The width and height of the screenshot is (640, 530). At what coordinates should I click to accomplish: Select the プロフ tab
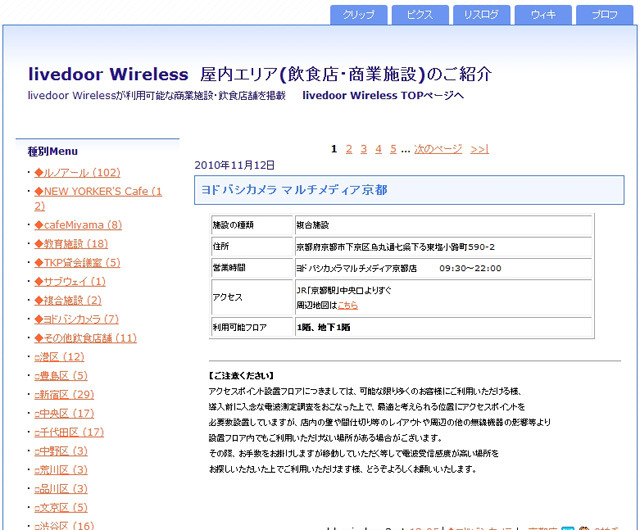pyautogui.click(x=604, y=15)
